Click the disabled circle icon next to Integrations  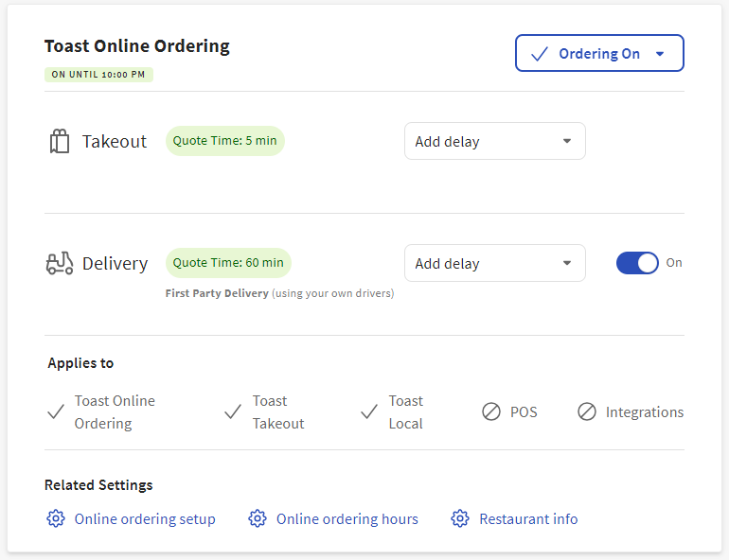click(587, 412)
